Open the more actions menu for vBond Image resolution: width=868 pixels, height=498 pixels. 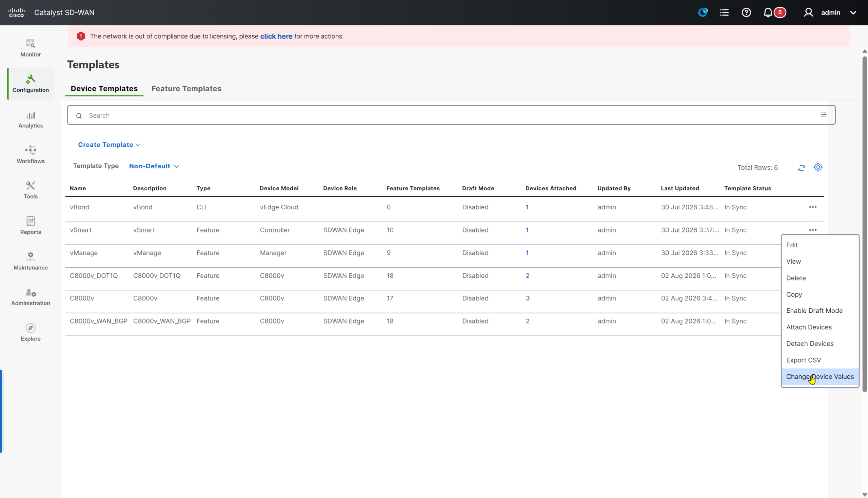point(812,207)
